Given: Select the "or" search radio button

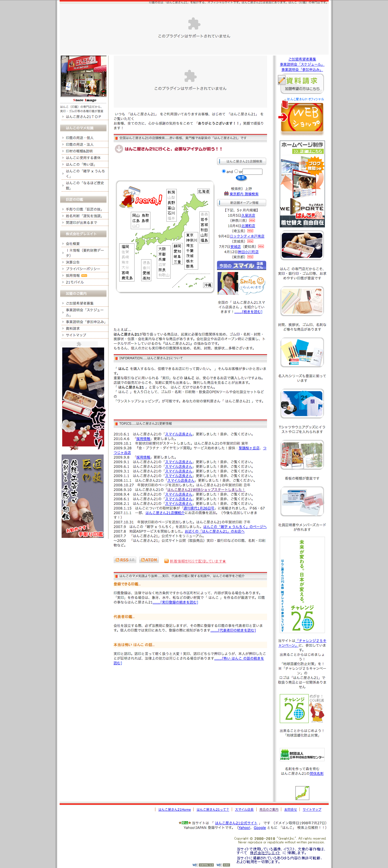Looking at the screenshot, I should click(x=236, y=171).
